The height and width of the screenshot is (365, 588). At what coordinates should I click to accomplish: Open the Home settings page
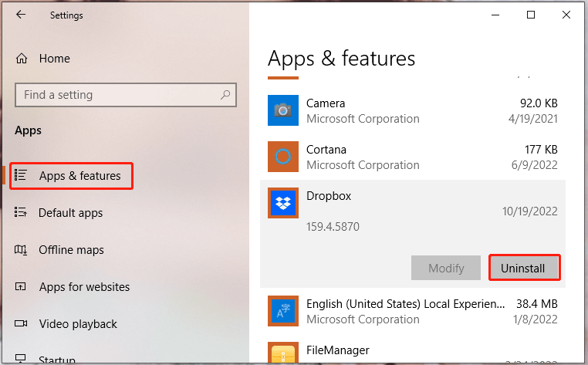[54, 59]
